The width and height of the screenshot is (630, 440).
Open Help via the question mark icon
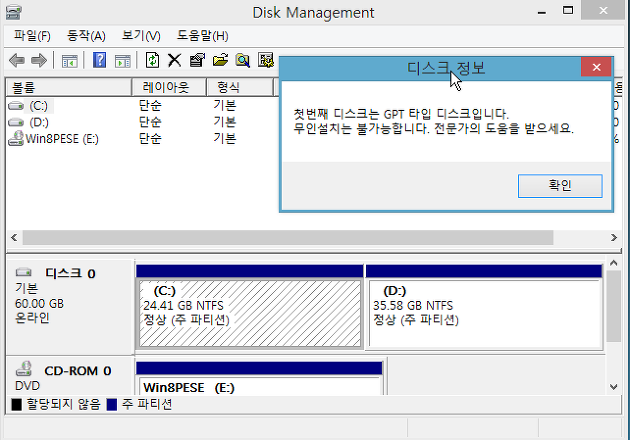[100, 60]
